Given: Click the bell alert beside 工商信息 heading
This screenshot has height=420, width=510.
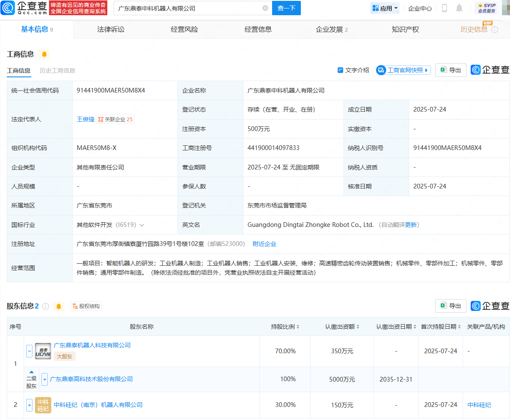Looking at the screenshot, I should point(44,54).
